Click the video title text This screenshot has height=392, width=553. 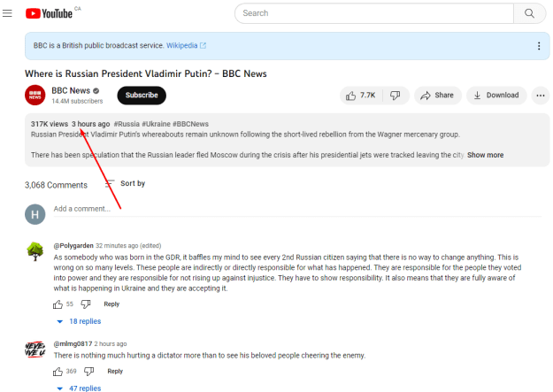[x=146, y=73]
